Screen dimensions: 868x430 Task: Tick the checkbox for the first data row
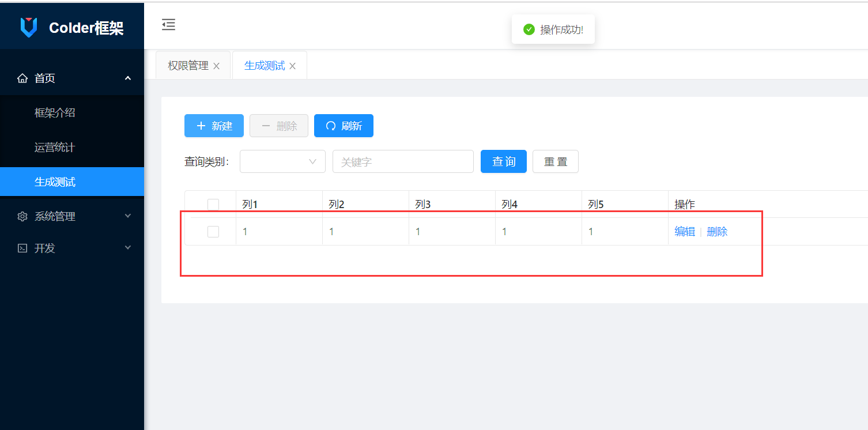coord(213,232)
